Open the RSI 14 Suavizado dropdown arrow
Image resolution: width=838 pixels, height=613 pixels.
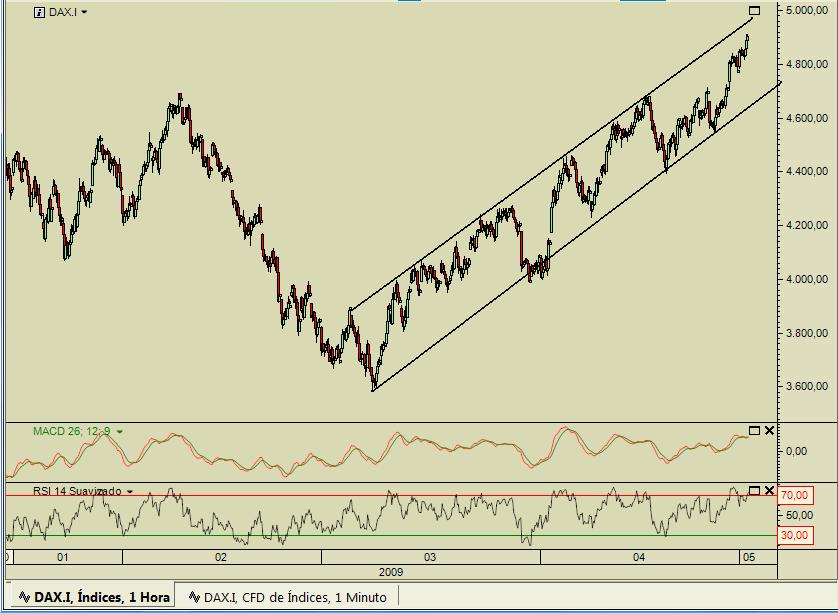[x=129, y=491]
